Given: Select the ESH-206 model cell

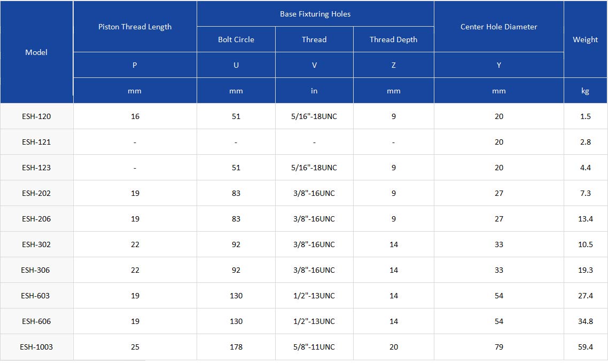Looking at the screenshot, I should coord(36,219).
